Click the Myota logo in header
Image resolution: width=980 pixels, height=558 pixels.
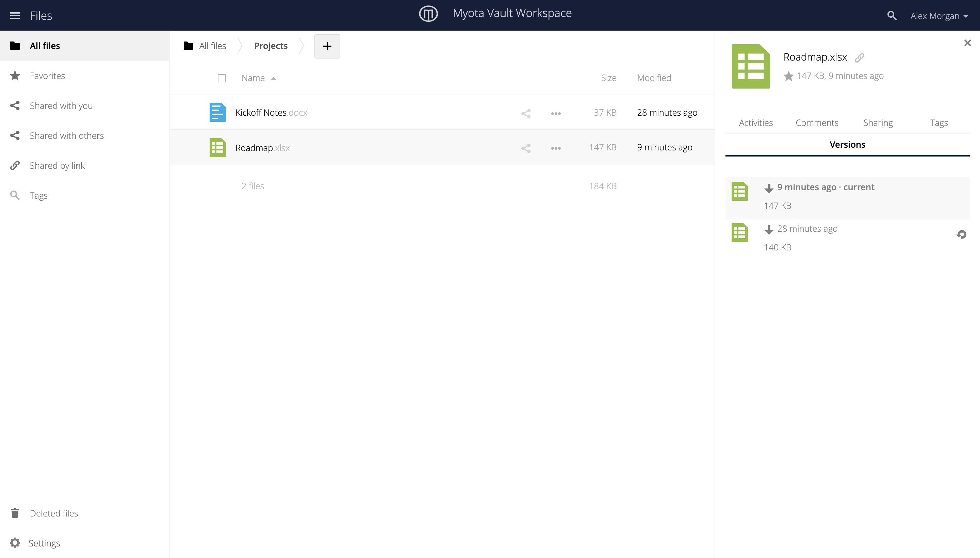(428, 14)
